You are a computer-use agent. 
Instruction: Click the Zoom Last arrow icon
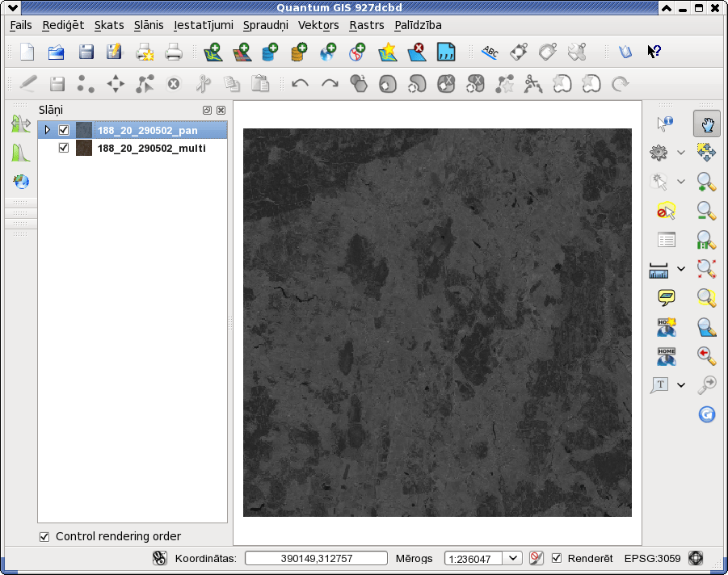(707, 355)
